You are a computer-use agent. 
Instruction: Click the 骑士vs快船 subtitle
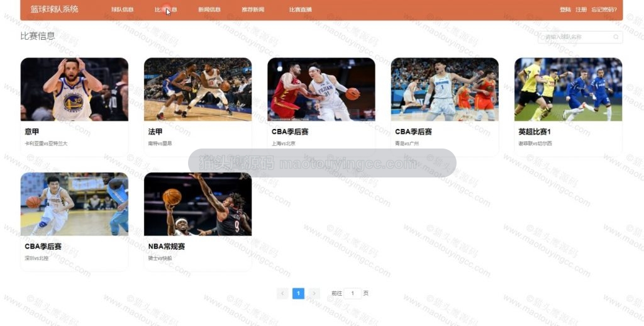pyautogui.click(x=160, y=258)
